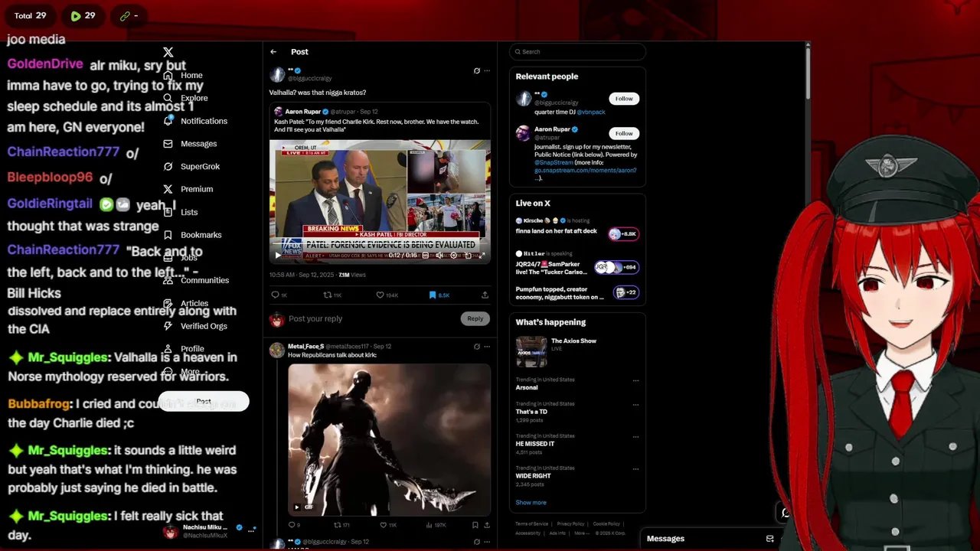
Task: Open the main post's more options menu
Action: (x=486, y=71)
